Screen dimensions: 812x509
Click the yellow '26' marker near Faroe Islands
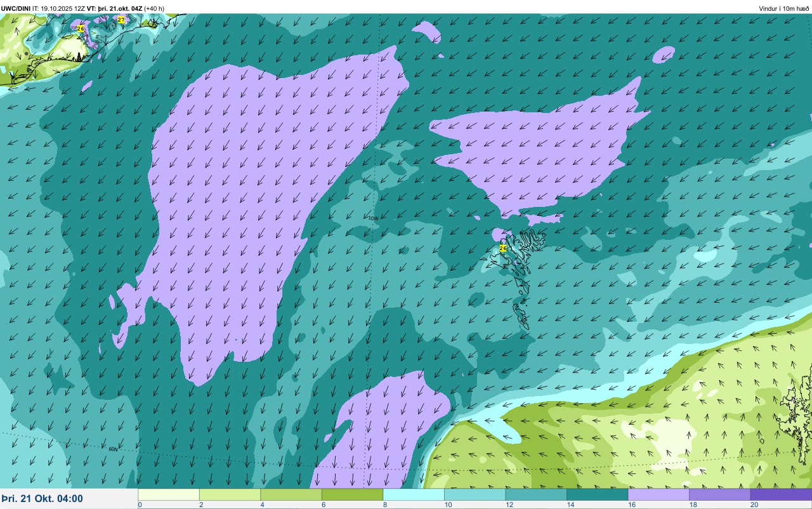503,248
